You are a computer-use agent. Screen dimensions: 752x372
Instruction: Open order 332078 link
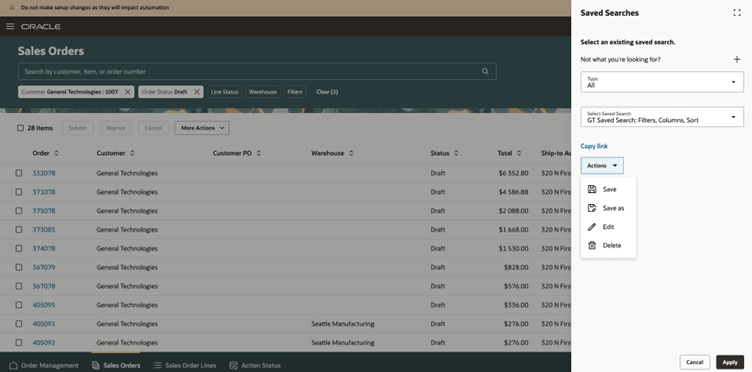point(44,173)
